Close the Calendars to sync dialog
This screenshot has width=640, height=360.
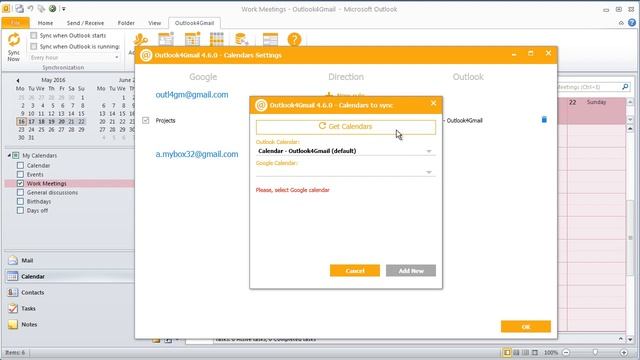pos(433,103)
